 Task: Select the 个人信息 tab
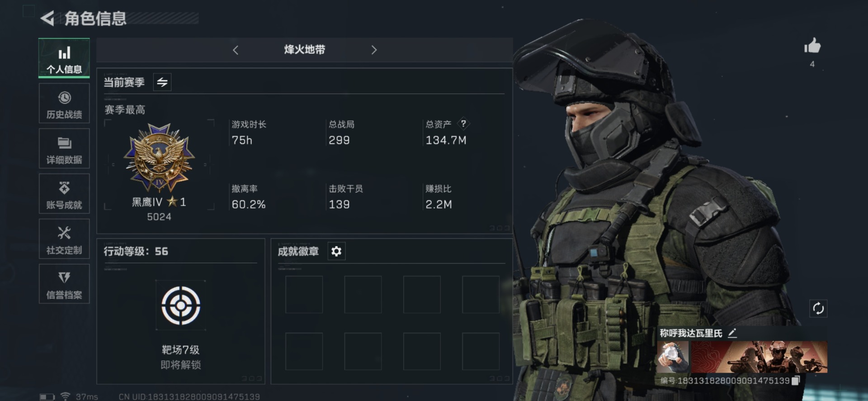coord(64,58)
